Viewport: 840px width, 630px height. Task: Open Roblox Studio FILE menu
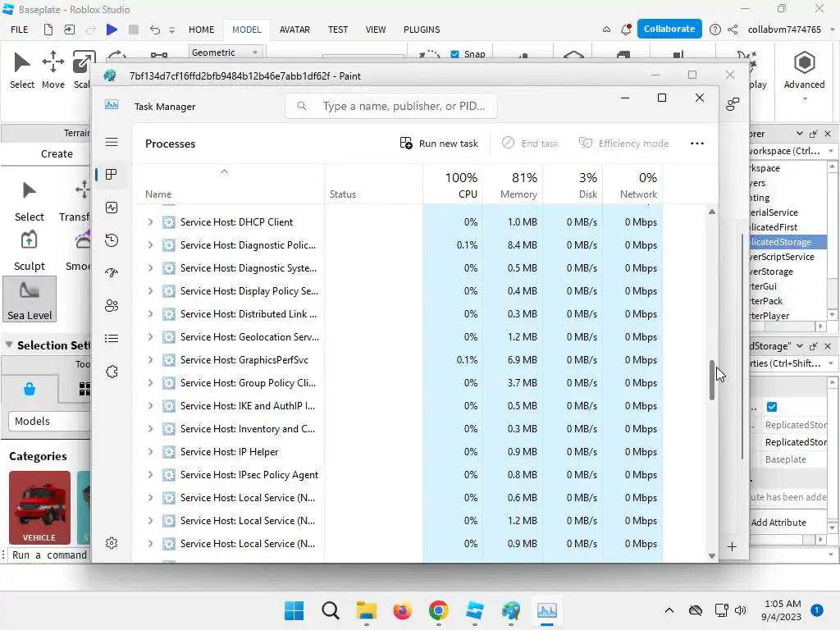[20, 30]
